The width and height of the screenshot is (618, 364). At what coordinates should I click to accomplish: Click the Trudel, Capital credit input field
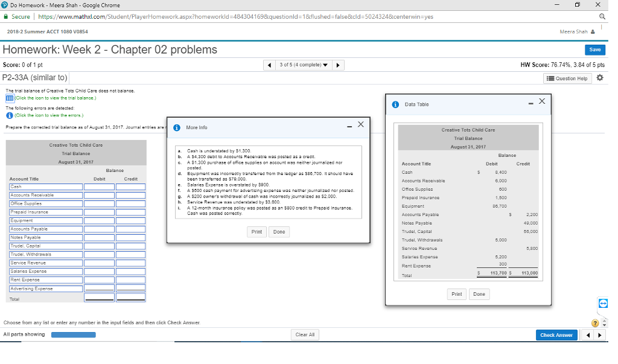tap(130, 246)
